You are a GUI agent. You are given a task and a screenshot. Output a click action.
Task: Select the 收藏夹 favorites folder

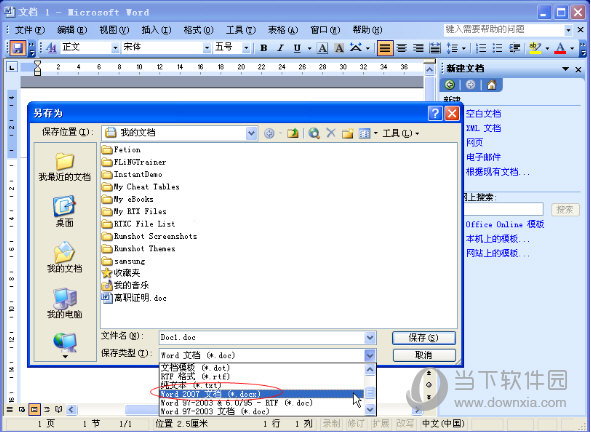tap(121, 273)
